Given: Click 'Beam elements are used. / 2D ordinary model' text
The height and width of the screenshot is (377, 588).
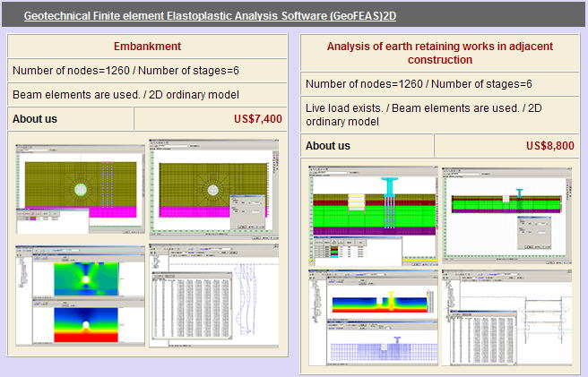Looking at the screenshot, I should (125, 94).
